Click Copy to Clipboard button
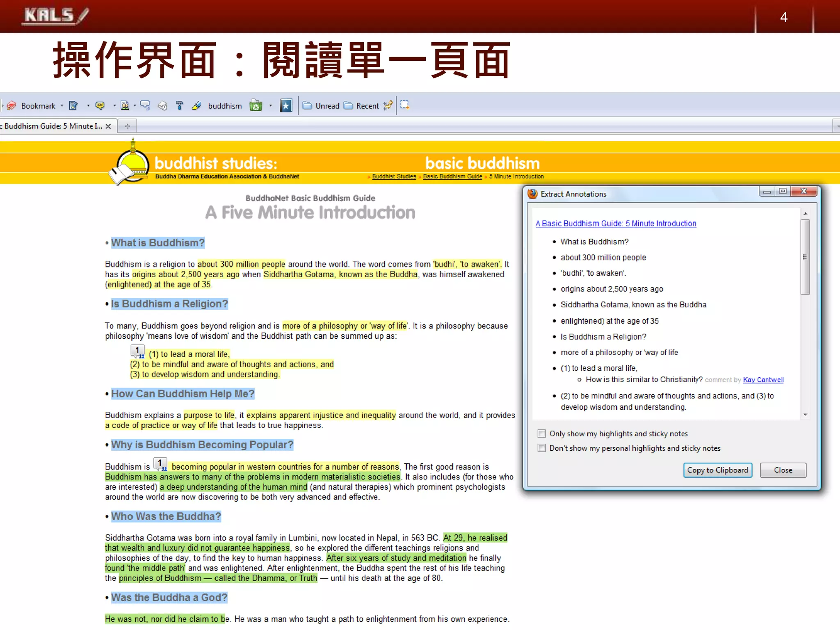This screenshot has width=840, height=630. [x=717, y=470]
